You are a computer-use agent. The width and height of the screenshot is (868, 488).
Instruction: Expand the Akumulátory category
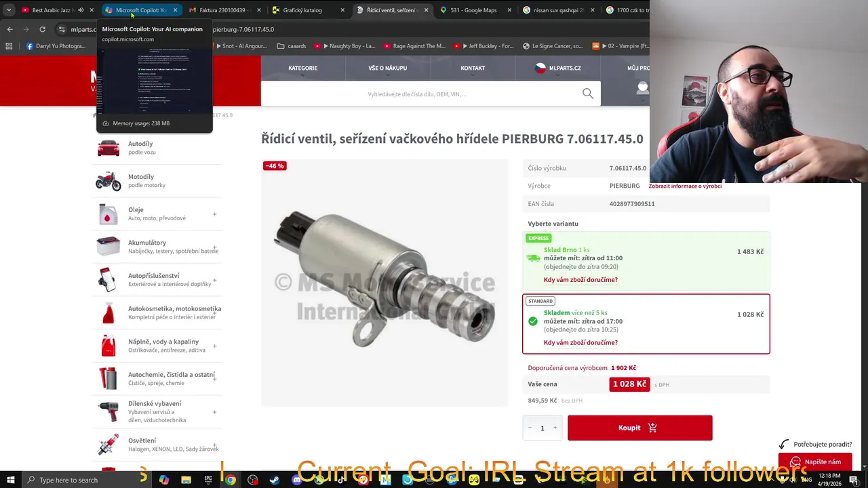(214, 247)
